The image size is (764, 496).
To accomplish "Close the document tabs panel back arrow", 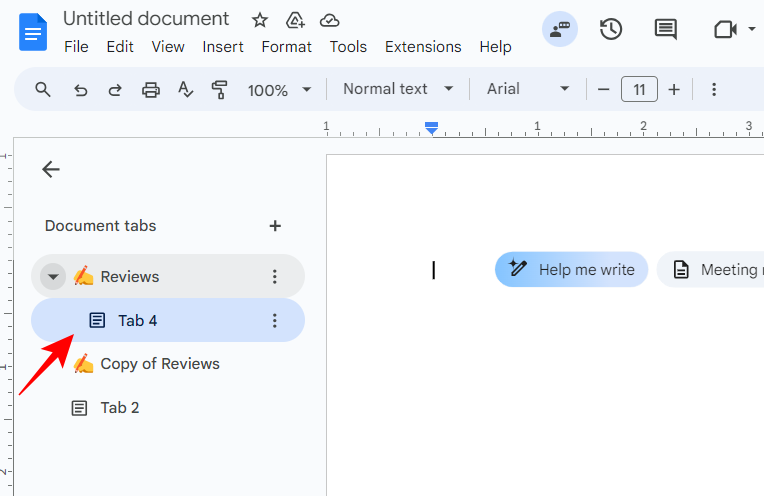I will (51, 170).
